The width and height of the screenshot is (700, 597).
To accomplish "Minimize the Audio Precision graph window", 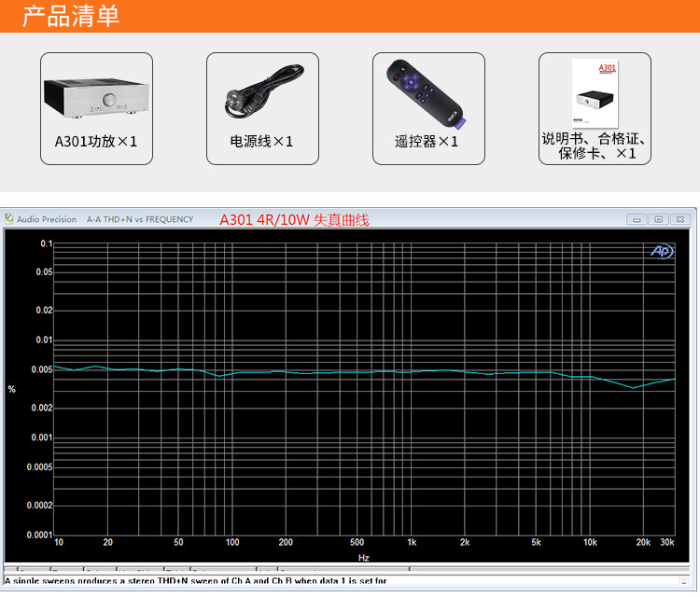I will (637, 219).
